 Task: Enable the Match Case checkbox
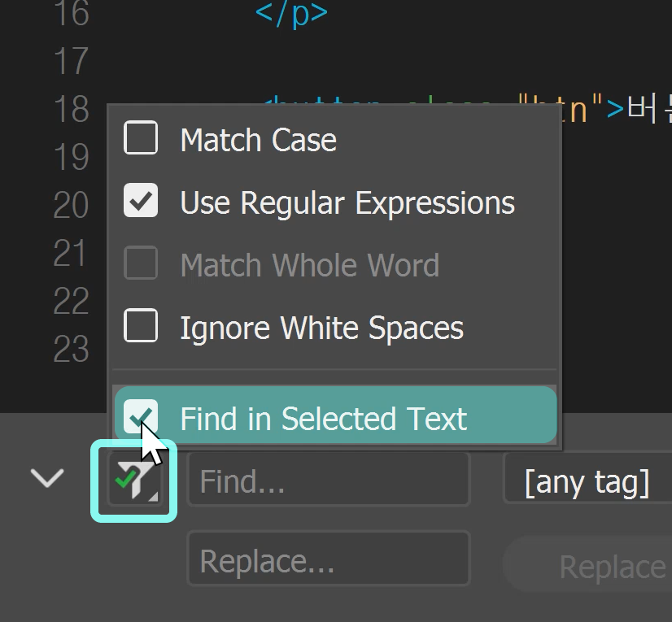click(141, 139)
